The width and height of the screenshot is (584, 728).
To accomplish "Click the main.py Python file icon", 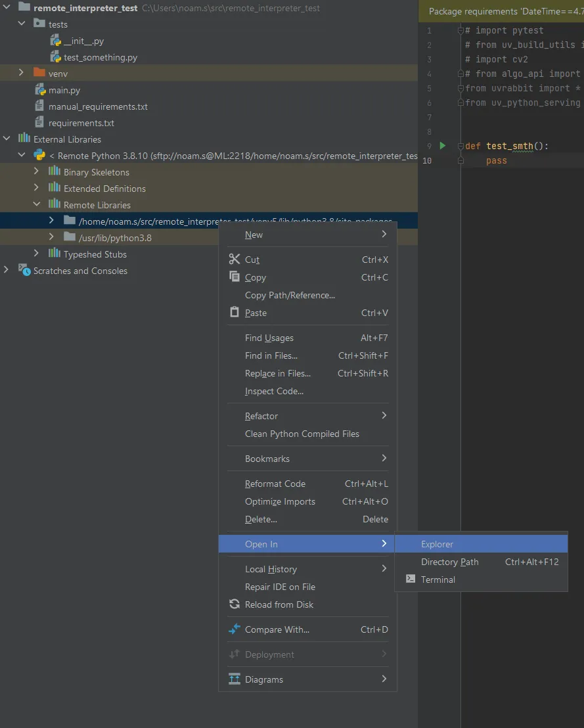I will point(40,89).
